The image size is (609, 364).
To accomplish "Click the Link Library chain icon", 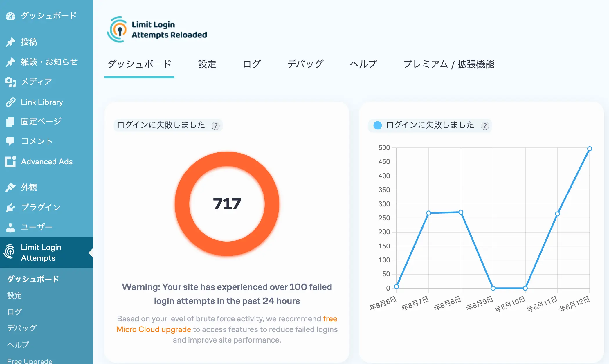I will tap(10, 102).
